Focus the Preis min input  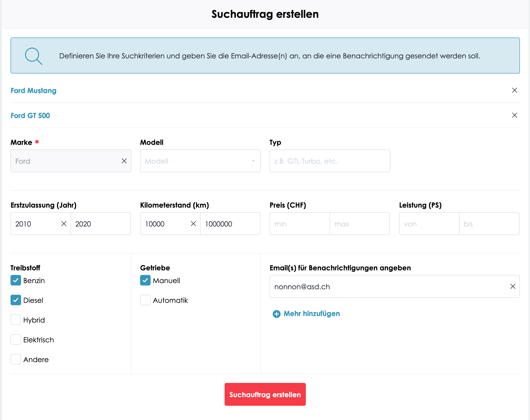[x=300, y=224]
